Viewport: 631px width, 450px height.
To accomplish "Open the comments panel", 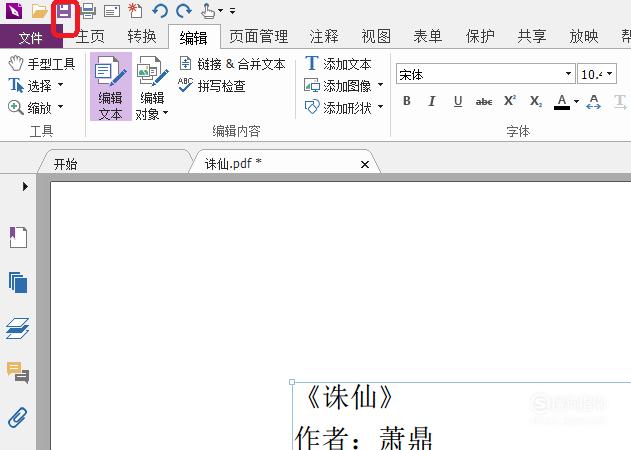I will (x=18, y=372).
